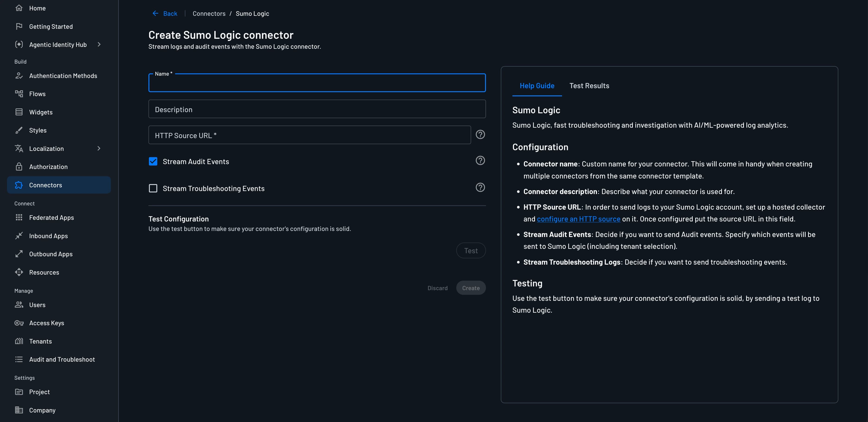
Task: Click the Users people icon
Action: point(19,305)
